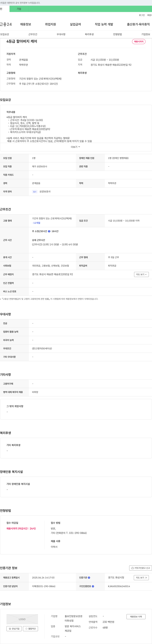Image resolution: width=152 pixels, height=644 pixels.
Task: Jump to 복리후생 section tab
Action: 89,34
